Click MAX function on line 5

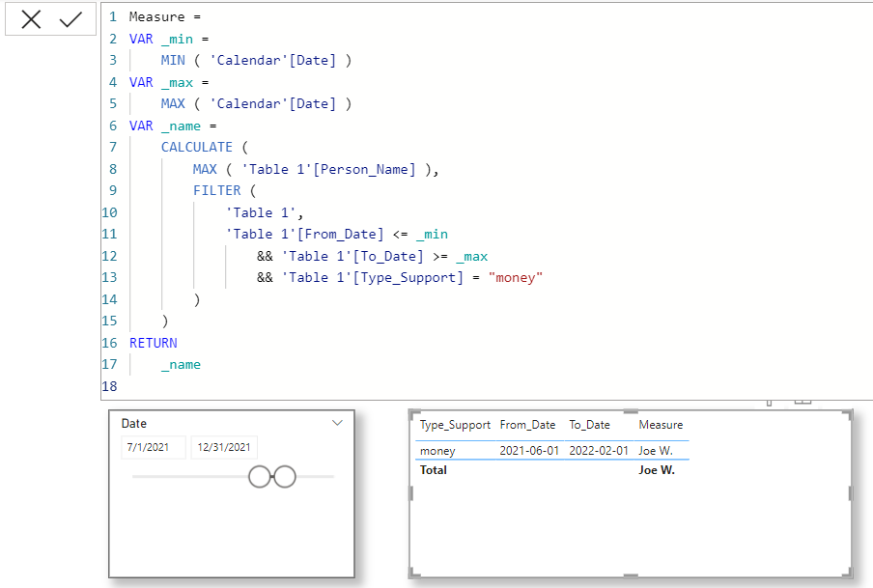click(173, 103)
